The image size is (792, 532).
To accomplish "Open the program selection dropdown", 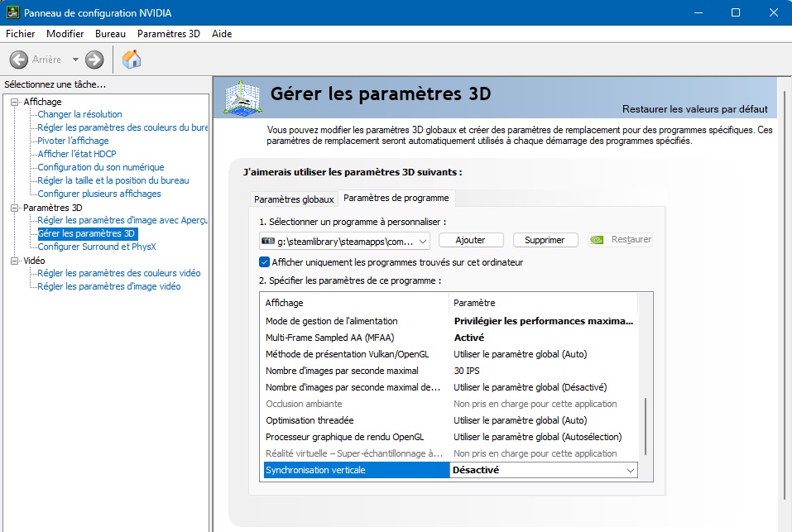I will pyautogui.click(x=344, y=242).
